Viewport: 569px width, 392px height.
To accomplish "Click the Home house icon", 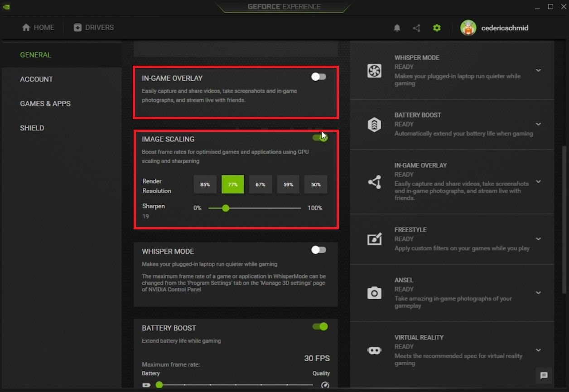I will click(26, 28).
